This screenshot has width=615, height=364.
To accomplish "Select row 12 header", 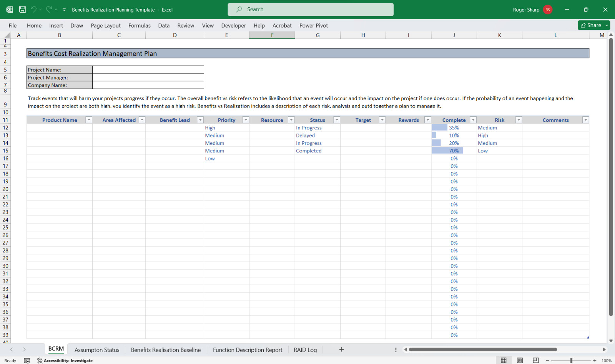I will (x=5, y=127).
